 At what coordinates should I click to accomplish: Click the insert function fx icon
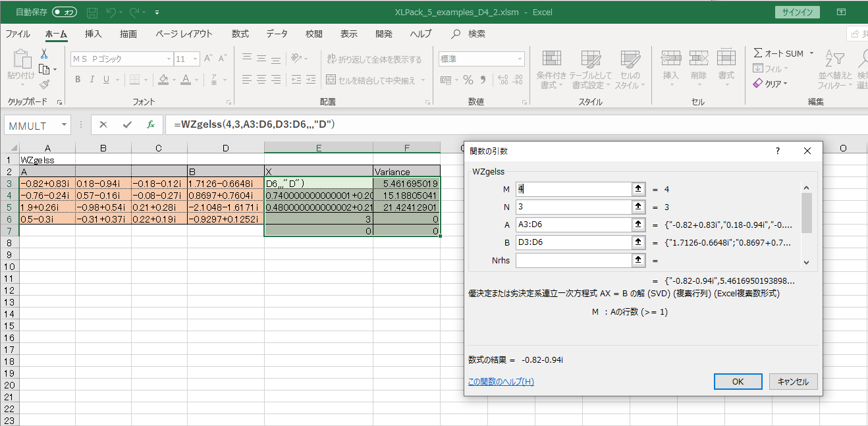pos(151,124)
